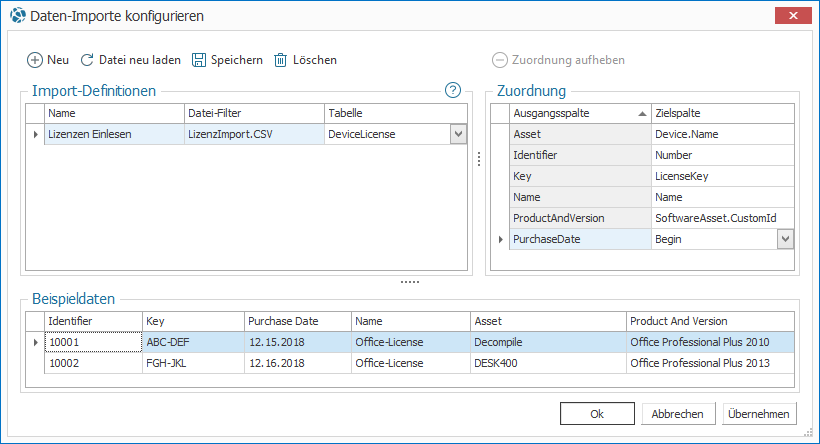
Task: Open the Import-Definitionen help question mark
Action: (453, 91)
